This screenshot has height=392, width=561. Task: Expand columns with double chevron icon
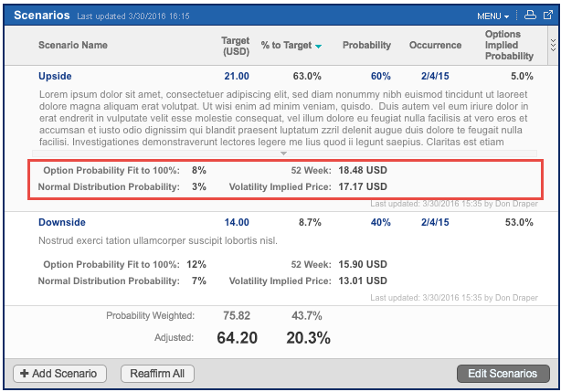click(552, 45)
